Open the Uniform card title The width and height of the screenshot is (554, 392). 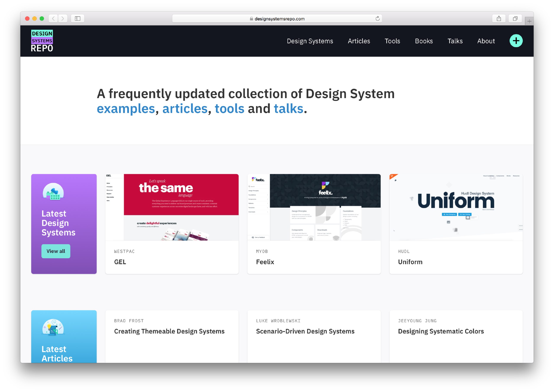[x=410, y=262]
